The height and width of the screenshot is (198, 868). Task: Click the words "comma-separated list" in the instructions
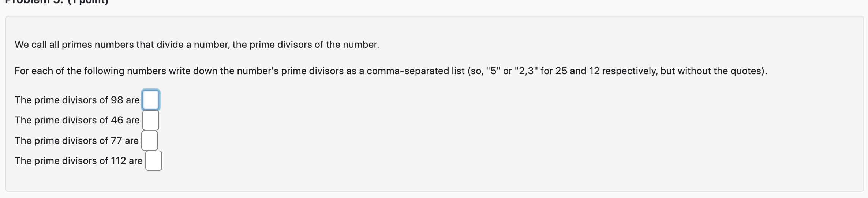(x=416, y=71)
